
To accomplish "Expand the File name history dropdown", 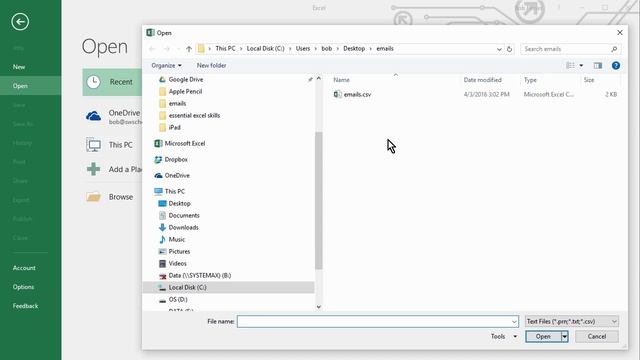I will click(514, 322).
